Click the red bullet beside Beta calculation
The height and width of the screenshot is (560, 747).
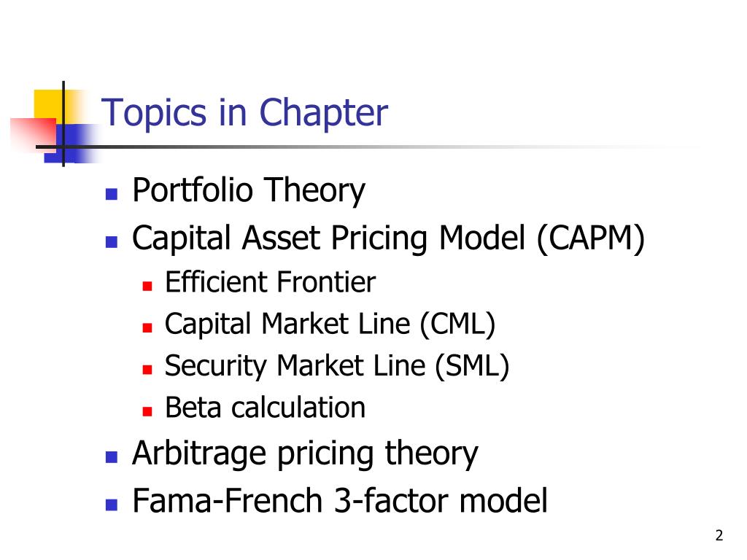coord(147,411)
